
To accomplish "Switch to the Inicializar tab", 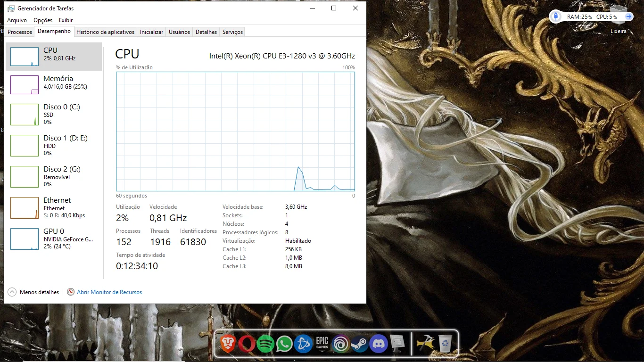I will click(x=151, y=32).
